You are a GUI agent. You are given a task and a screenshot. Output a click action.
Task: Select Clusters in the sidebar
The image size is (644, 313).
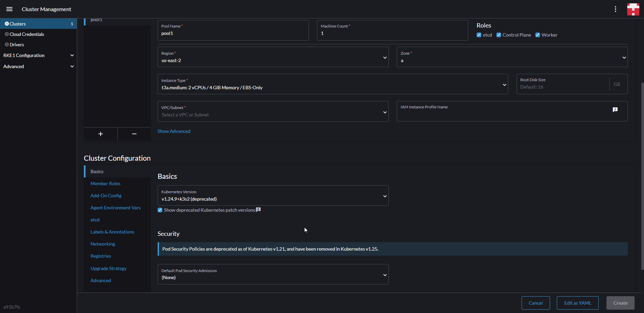[x=18, y=23]
